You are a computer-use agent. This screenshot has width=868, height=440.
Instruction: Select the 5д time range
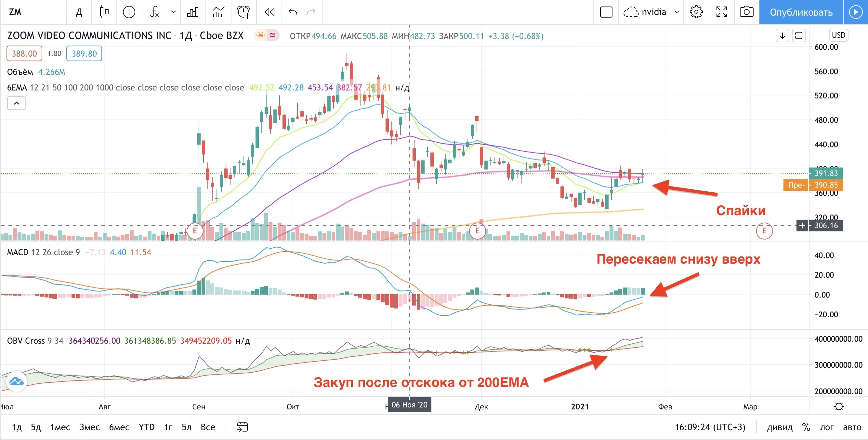[36, 427]
